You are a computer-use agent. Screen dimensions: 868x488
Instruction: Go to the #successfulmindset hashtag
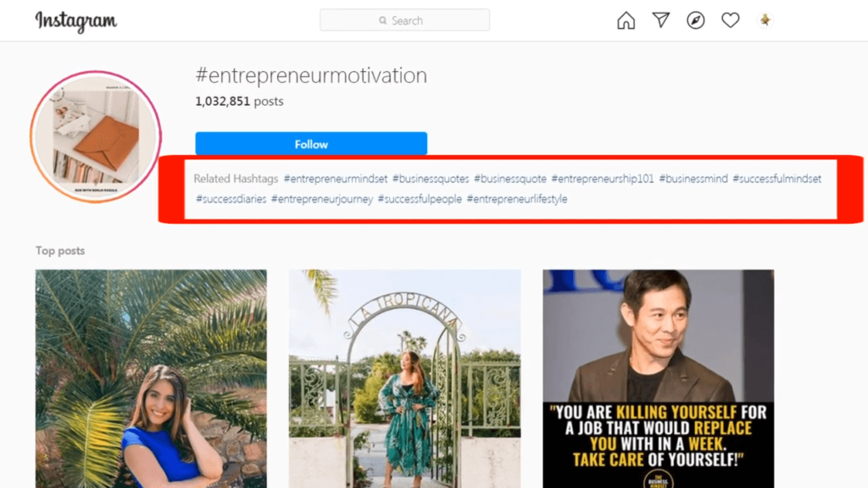point(777,179)
